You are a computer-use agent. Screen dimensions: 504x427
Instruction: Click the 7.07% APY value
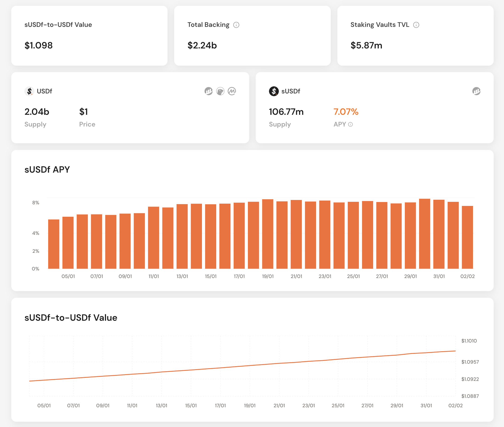point(345,112)
